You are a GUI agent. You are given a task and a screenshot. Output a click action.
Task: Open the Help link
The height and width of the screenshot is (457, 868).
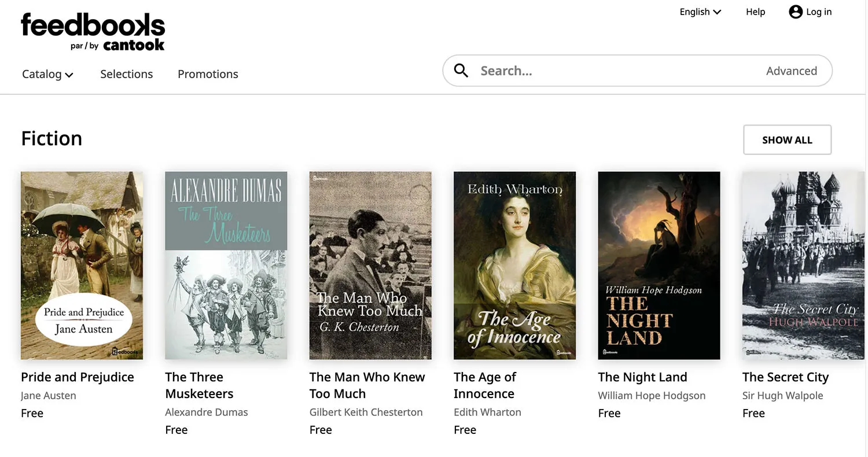(755, 12)
